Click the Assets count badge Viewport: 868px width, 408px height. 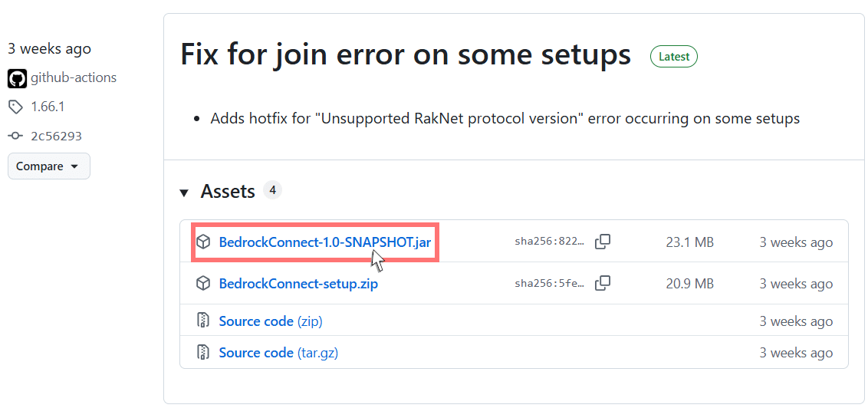point(272,190)
